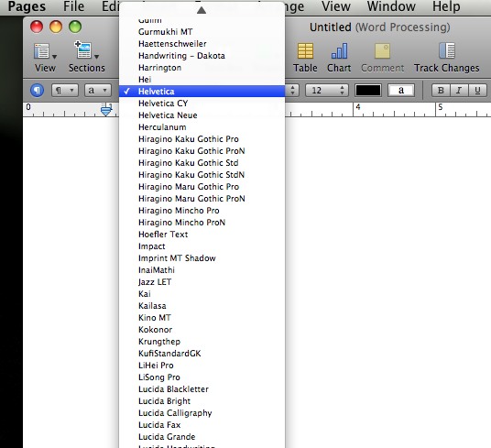Choose Helvetica Neue font
The height and width of the screenshot is (448, 491).
pos(202,115)
